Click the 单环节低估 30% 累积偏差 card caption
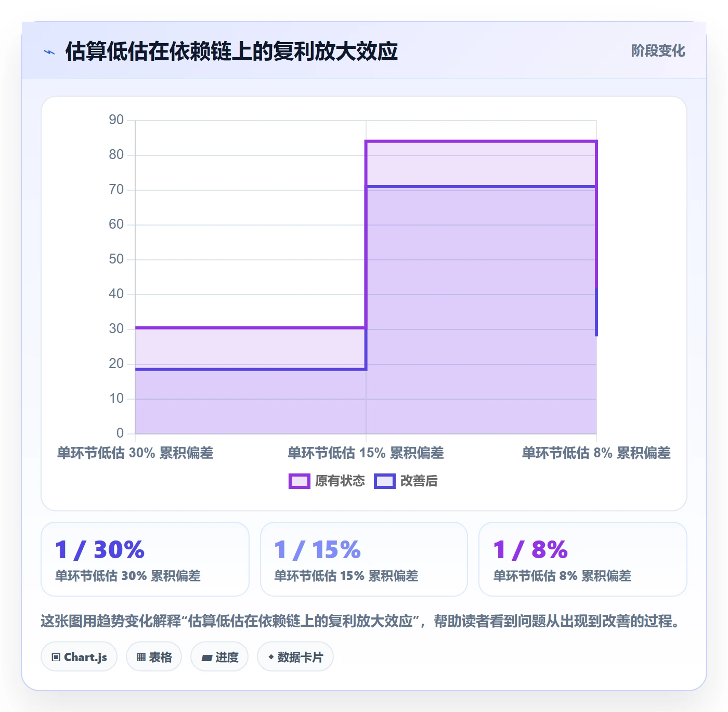 (x=128, y=576)
